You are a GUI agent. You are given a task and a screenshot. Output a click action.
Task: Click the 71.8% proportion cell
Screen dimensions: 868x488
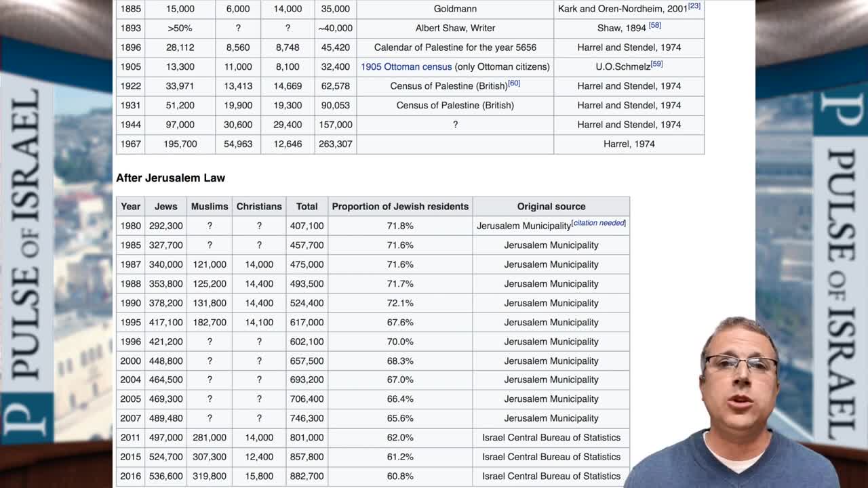pyautogui.click(x=400, y=226)
